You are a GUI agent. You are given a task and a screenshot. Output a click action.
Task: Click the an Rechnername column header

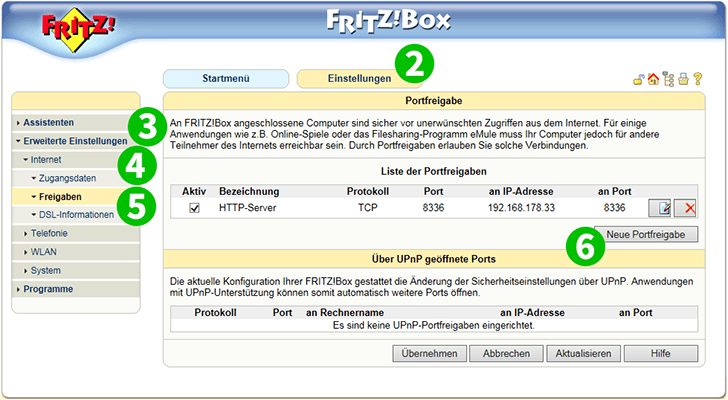click(x=344, y=313)
